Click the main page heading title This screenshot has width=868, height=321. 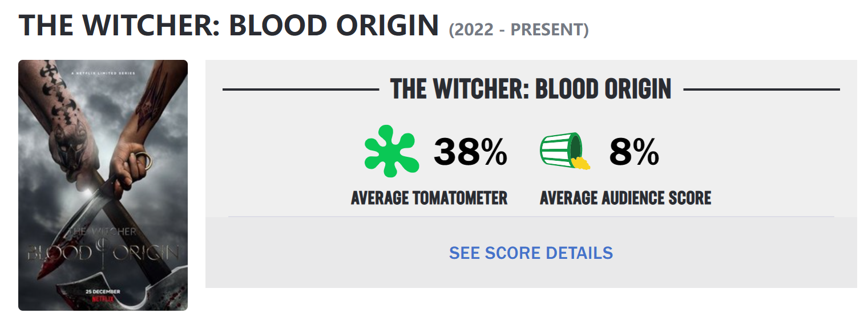tap(229, 25)
